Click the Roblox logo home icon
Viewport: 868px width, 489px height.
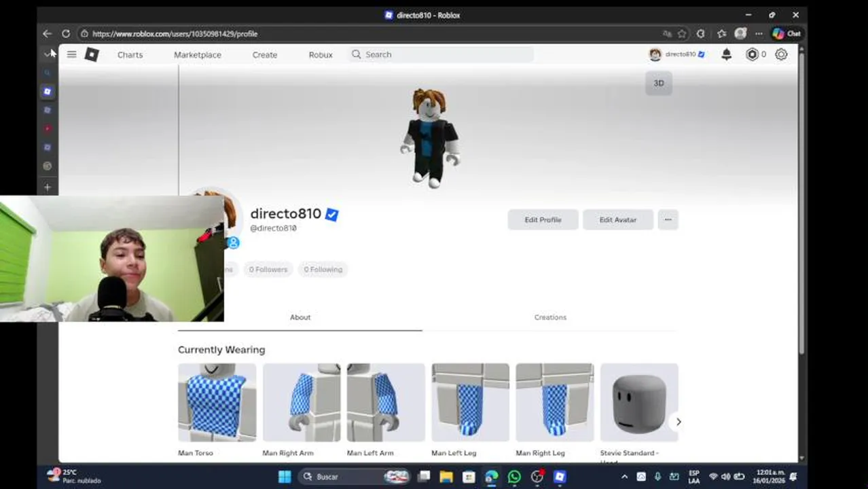tap(92, 54)
